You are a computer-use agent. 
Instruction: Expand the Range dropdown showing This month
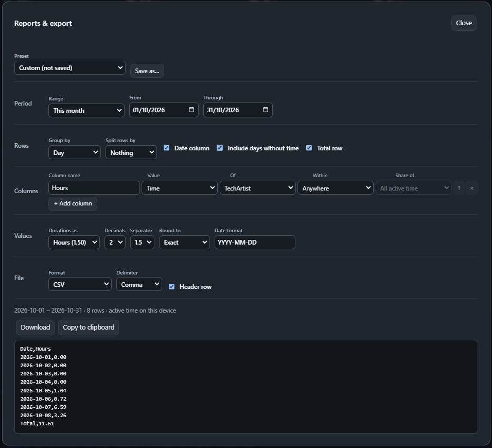[x=86, y=111]
